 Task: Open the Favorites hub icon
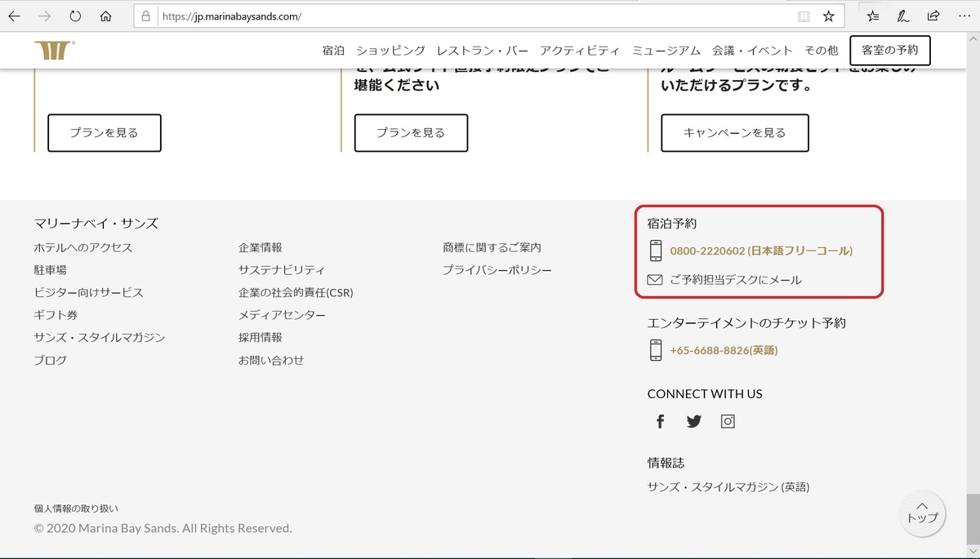pyautogui.click(x=873, y=16)
